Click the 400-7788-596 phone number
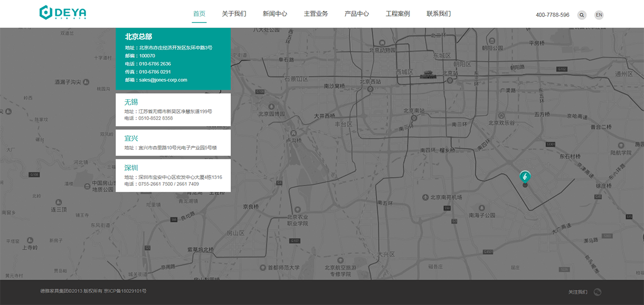The image size is (644, 305). pyautogui.click(x=553, y=15)
